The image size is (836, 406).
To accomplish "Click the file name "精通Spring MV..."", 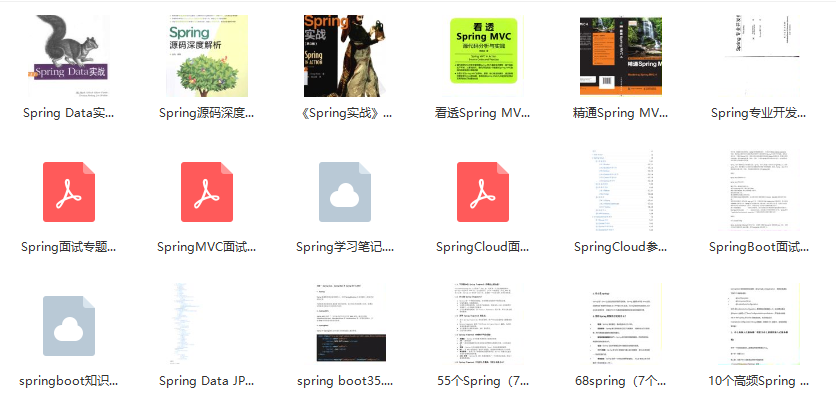I will pos(621,113).
